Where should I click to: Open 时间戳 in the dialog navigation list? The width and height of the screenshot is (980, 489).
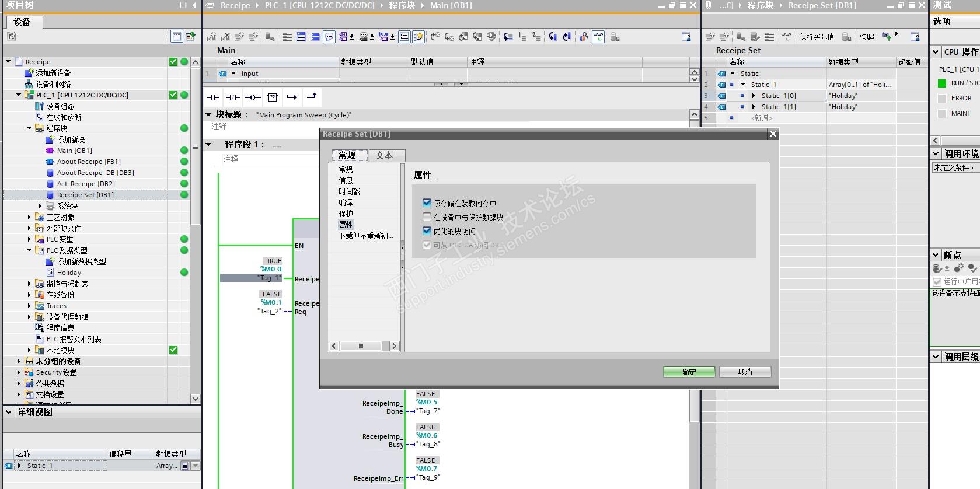[350, 191]
